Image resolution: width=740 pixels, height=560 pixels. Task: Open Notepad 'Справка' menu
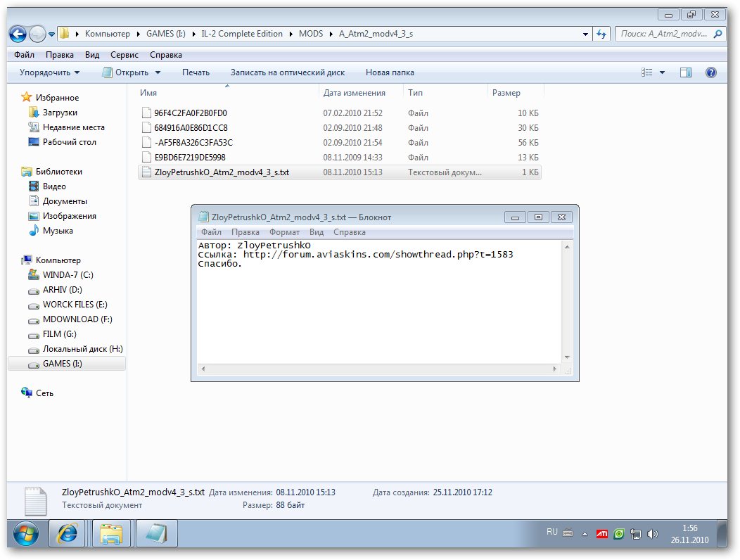pos(349,232)
